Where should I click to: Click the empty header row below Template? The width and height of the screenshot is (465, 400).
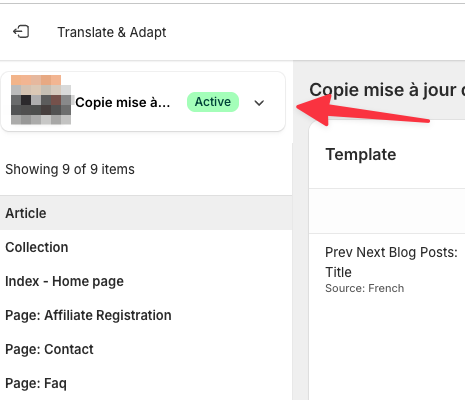(x=387, y=211)
